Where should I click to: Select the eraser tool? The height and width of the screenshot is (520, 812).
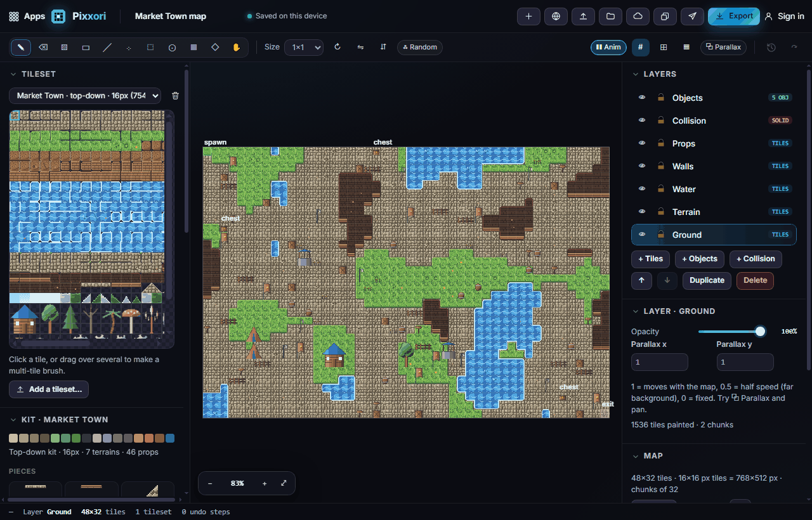(43, 47)
